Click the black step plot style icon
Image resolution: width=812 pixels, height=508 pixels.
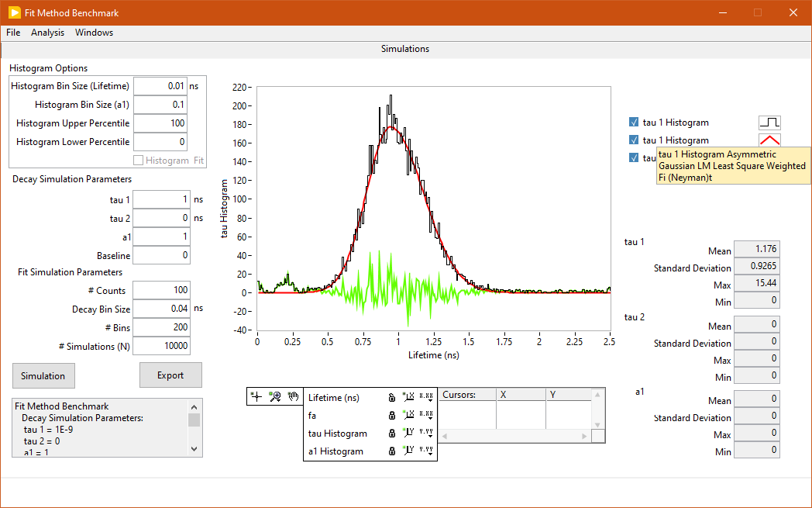[x=769, y=123]
